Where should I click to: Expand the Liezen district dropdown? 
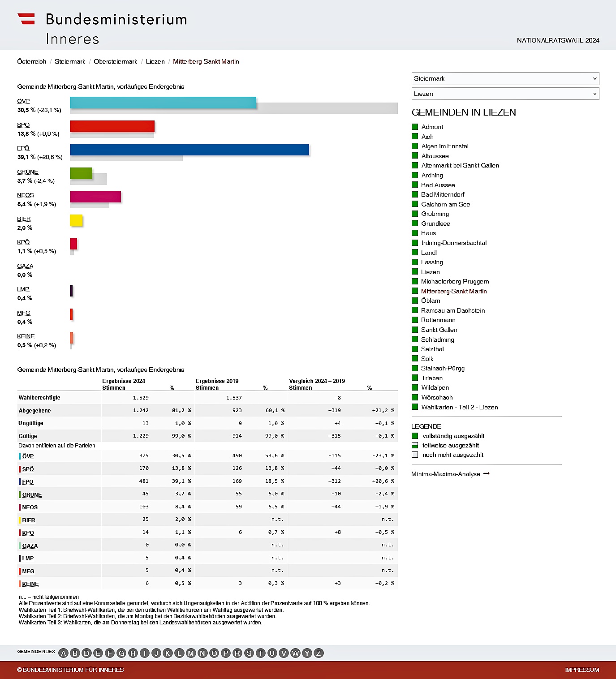[505, 94]
